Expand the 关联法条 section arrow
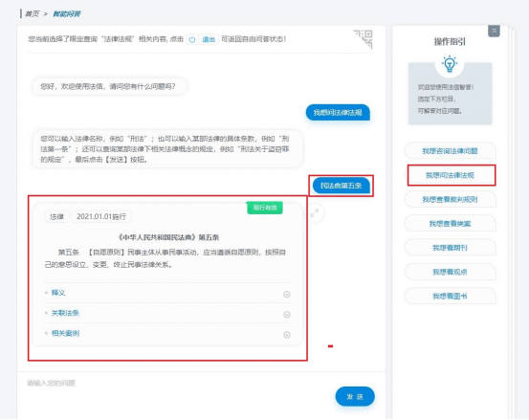Image resolution: width=529 pixels, height=420 pixels. tap(287, 315)
